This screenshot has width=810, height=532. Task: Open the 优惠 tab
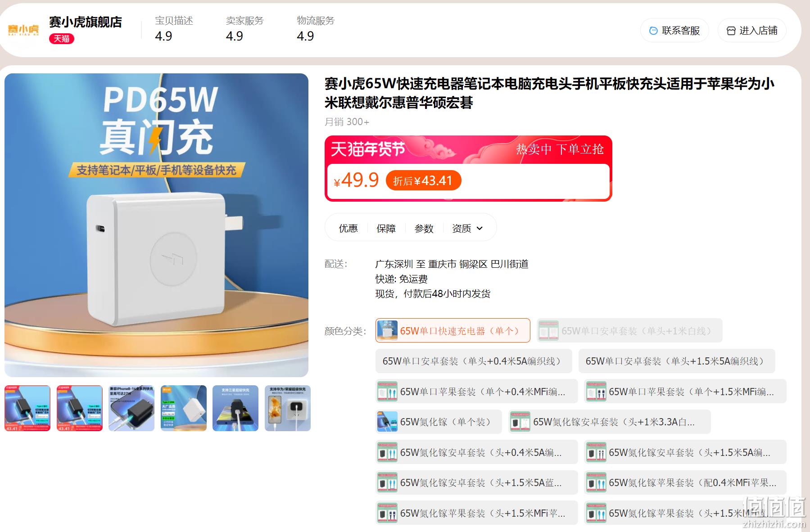(x=348, y=228)
